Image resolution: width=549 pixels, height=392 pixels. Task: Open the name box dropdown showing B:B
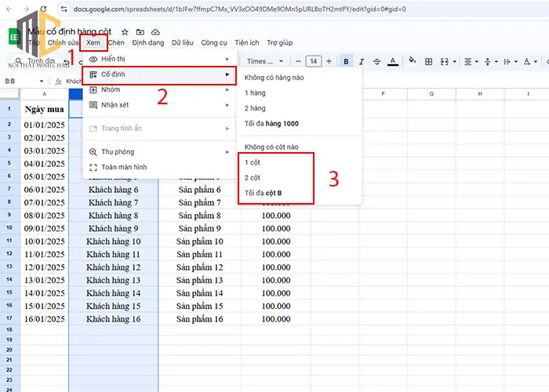point(42,82)
